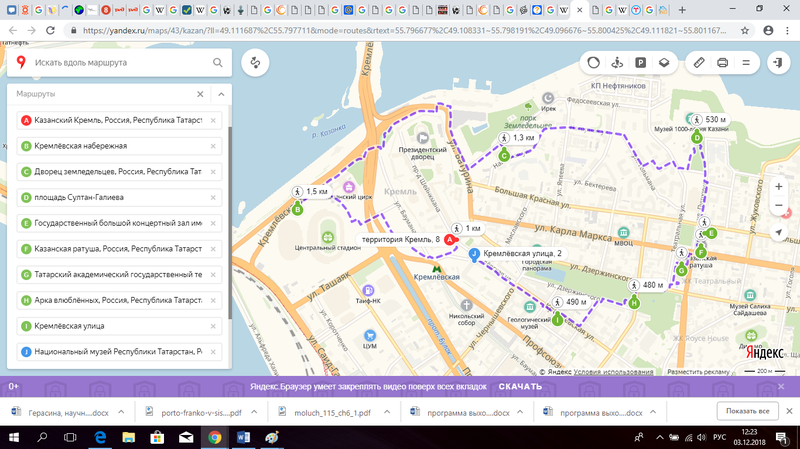Click green marker D near Музей 1000-летия
This screenshot has height=449, width=800.
coord(697,137)
